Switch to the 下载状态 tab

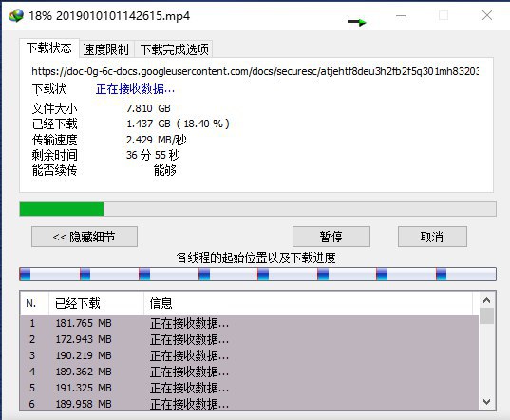[x=49, y=48]
